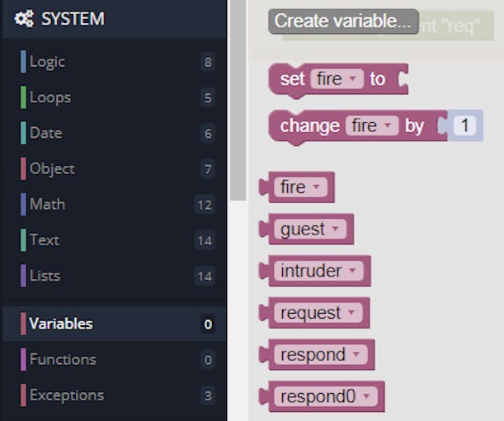504x421 pixels.
Task: Open the Math block category
Action: 47,204
